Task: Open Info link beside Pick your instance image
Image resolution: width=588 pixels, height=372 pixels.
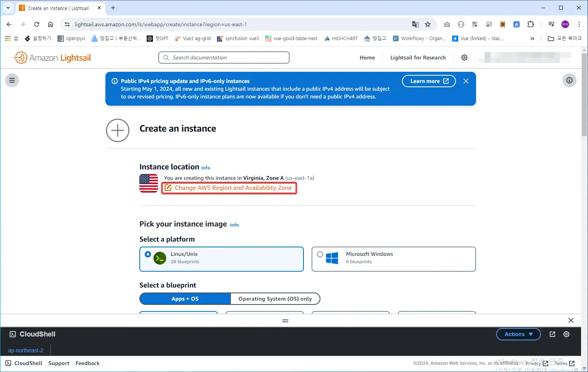Action: 234,225
